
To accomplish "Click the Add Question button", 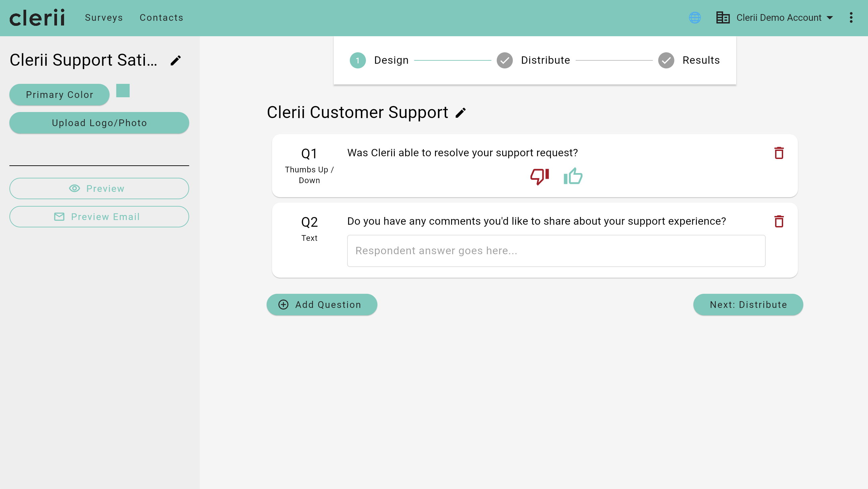I will [x=322, y=305].
